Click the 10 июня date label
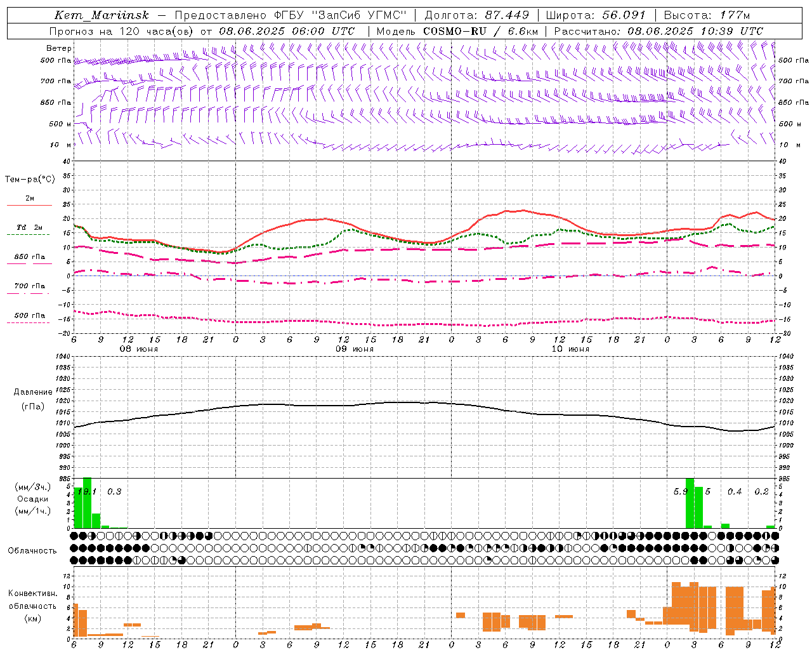812x650 pixels. (x=570, y=349)
